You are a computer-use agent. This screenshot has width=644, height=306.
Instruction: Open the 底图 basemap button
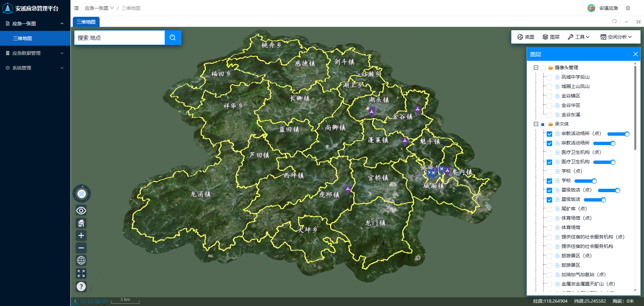[526, 37]
